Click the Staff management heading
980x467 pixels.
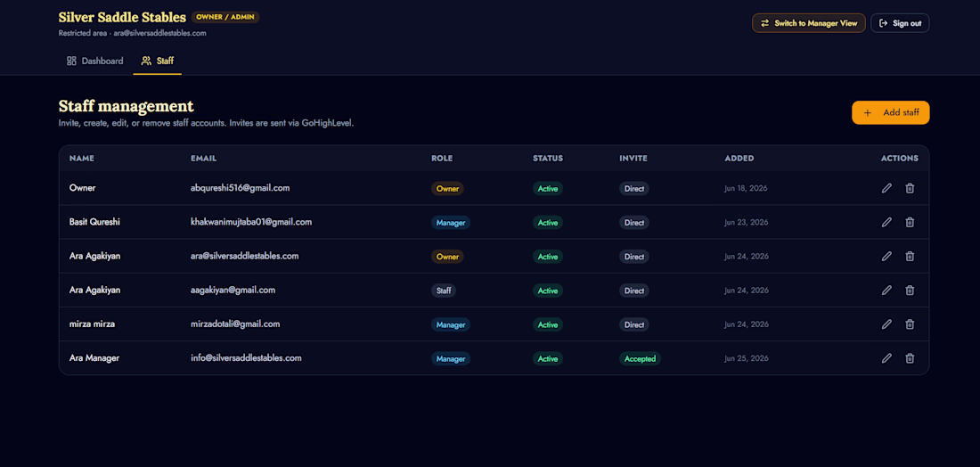[127, 106]
